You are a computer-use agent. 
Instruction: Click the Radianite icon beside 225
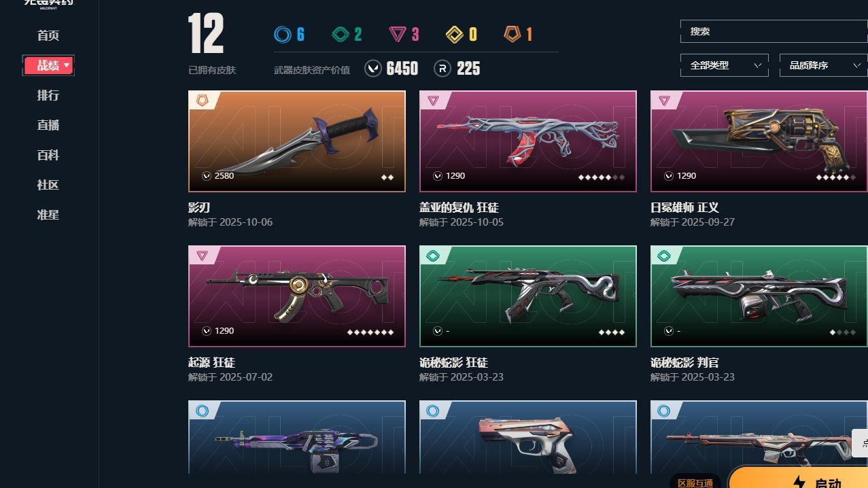(442, 68)
